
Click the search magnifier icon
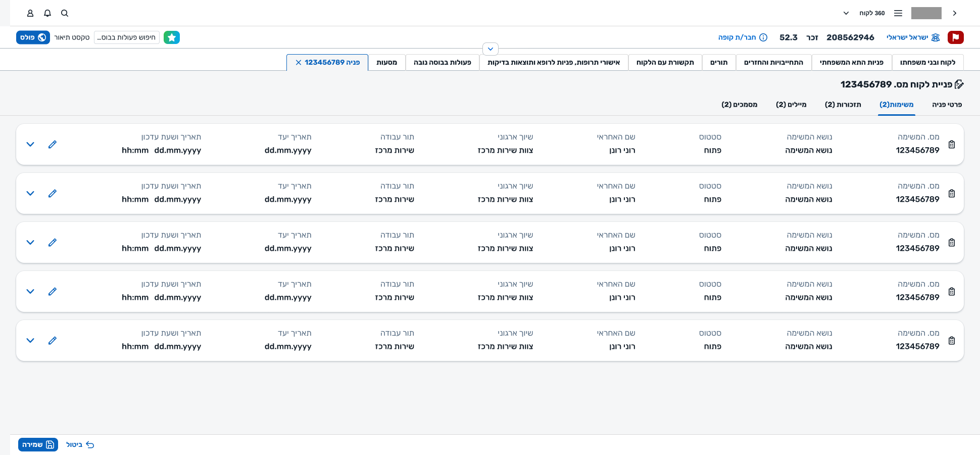click(65, 13)
